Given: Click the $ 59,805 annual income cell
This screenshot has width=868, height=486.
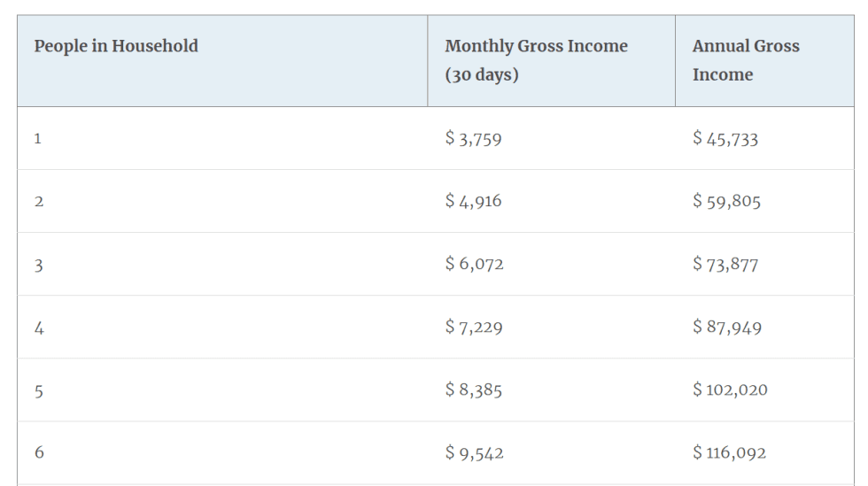Looking at the screenshot, I should pos(726,201).
